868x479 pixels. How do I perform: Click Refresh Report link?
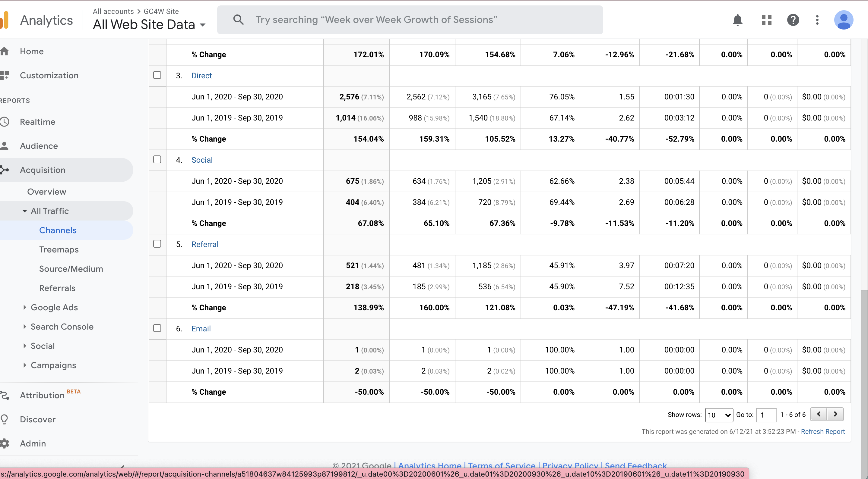click(x=822, y=431)
